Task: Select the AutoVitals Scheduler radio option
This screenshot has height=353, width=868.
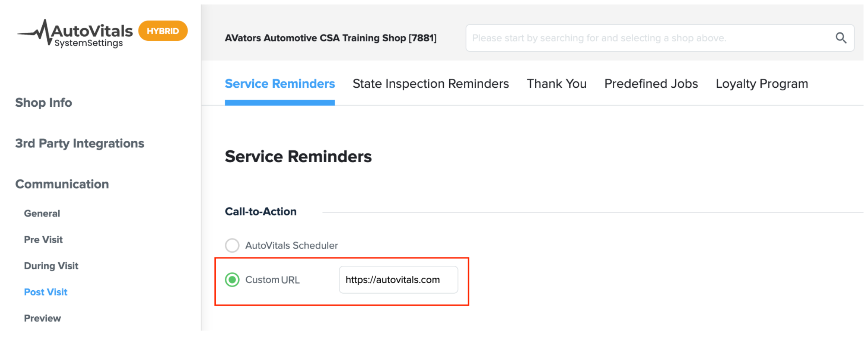Action: pos(232,245)
